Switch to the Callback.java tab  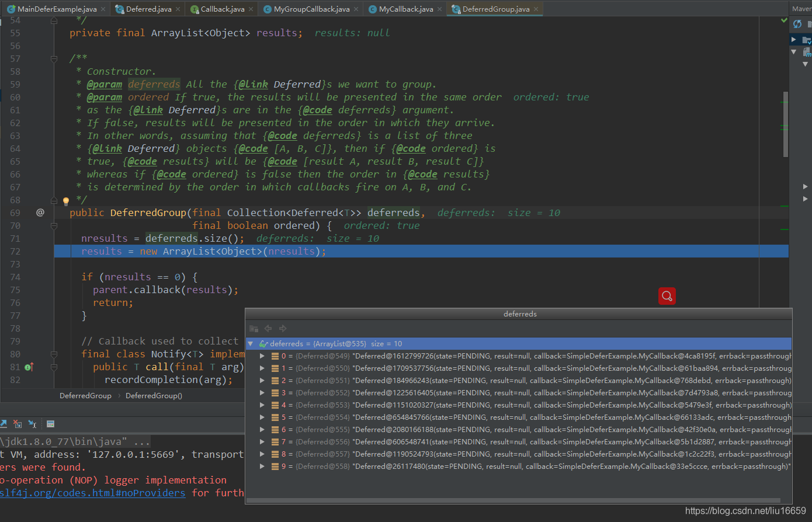click(x=222, y=9)
